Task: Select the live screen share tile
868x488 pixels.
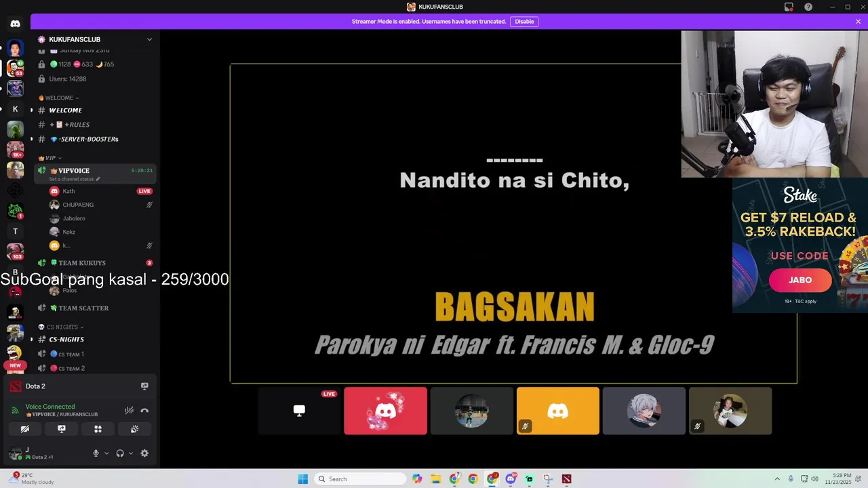Action: pyautogui.click(x=299, y=411)
